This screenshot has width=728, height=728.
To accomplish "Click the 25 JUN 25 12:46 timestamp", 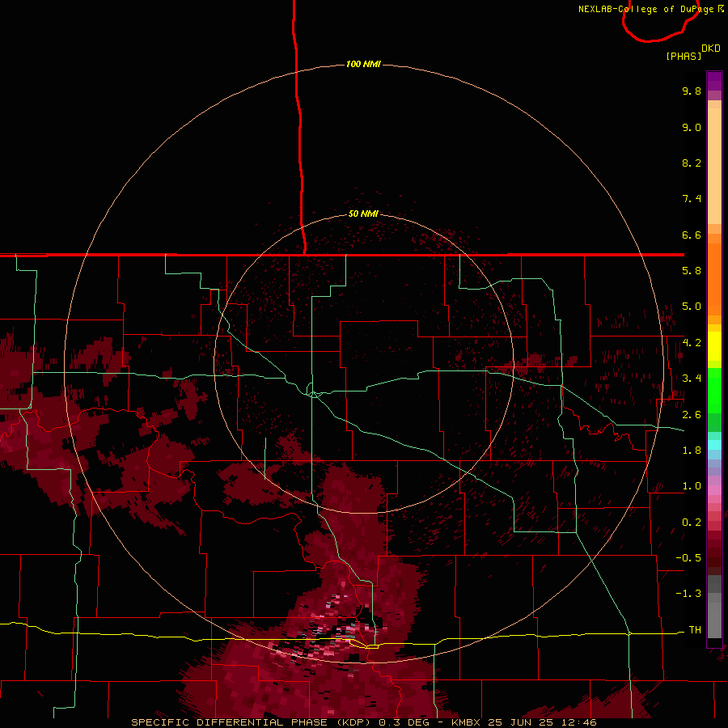I will pos(542,722).
